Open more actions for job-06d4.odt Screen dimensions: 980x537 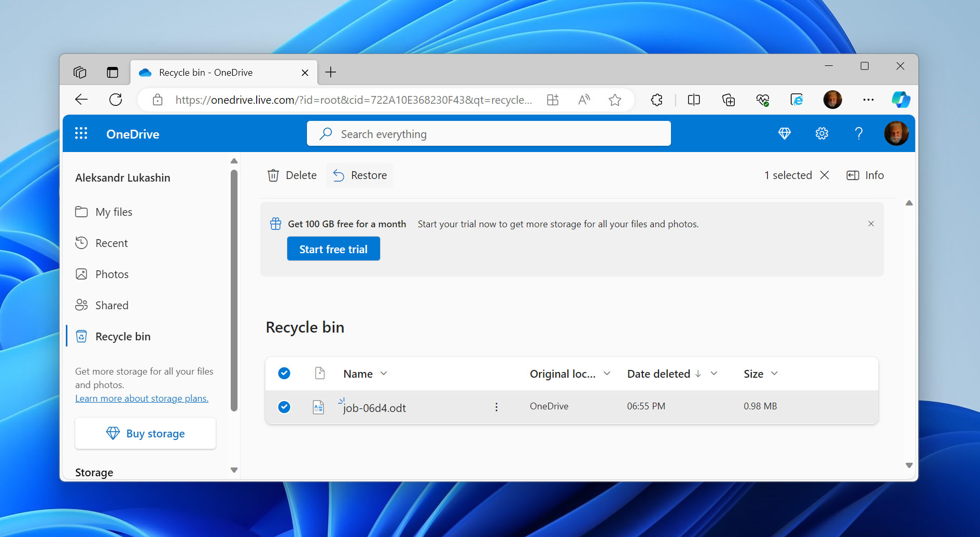coord(496,407)
